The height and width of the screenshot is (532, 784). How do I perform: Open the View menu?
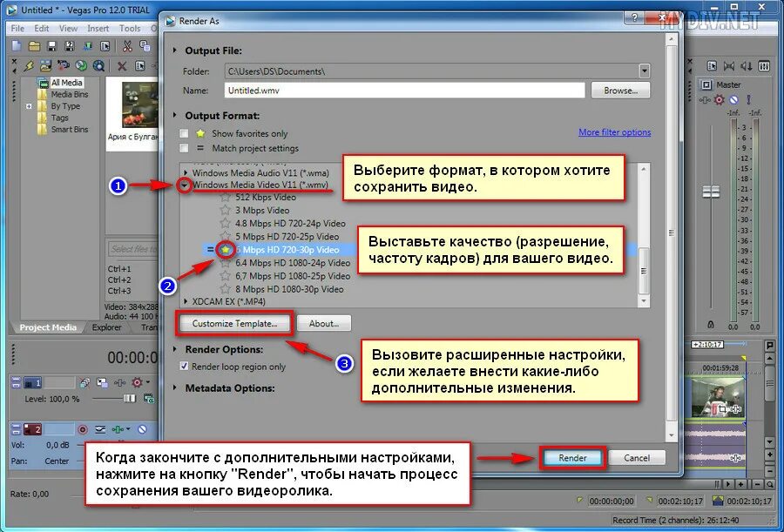(69, 29)
